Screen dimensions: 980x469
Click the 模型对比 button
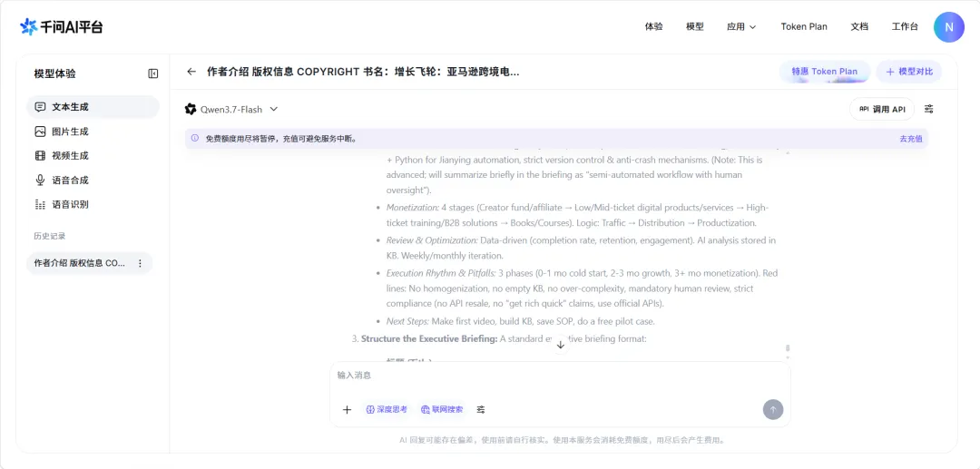[x=908, y=72]
